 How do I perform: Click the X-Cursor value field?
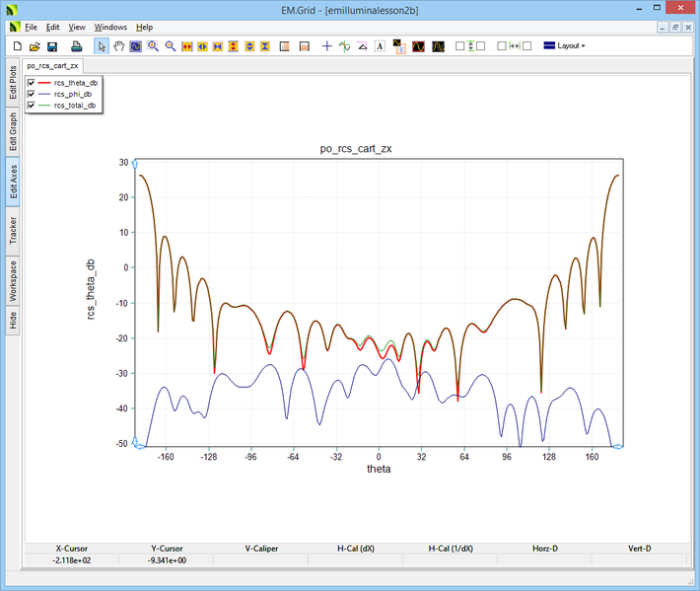tap(72, 560)
